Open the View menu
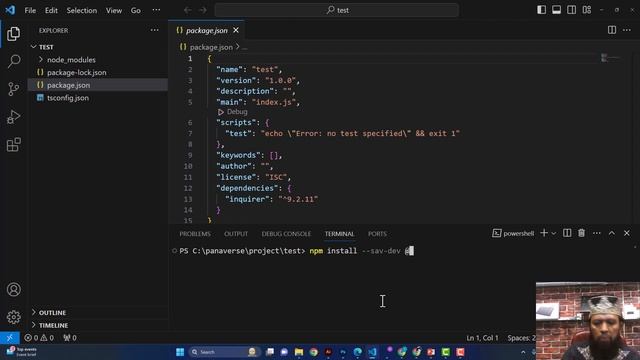Image resolution: width=640 pixels, height=360 pixels. coord(114,10)
